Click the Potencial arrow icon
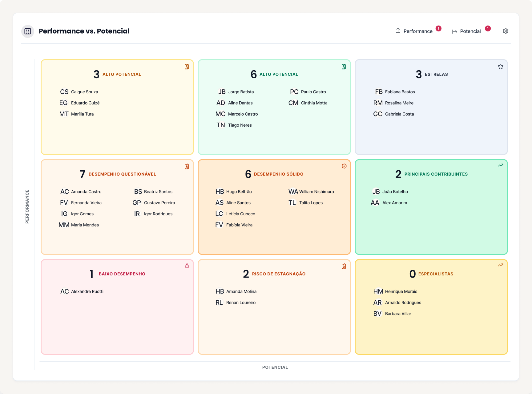The image size is (532, 394). (454, 31)
